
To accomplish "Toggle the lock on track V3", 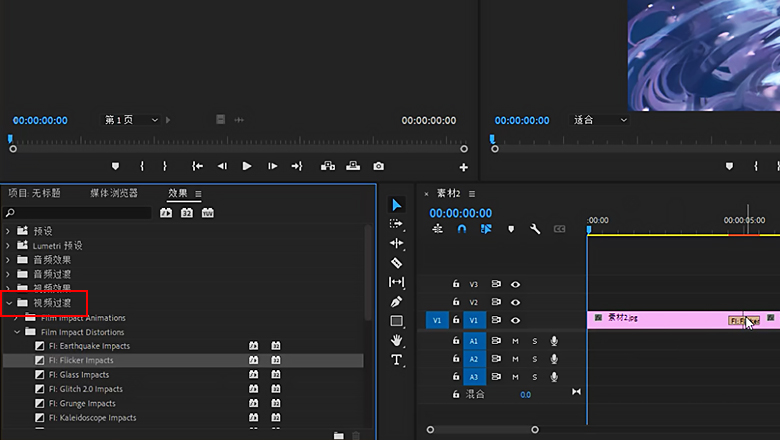I will tap(456, 284).
